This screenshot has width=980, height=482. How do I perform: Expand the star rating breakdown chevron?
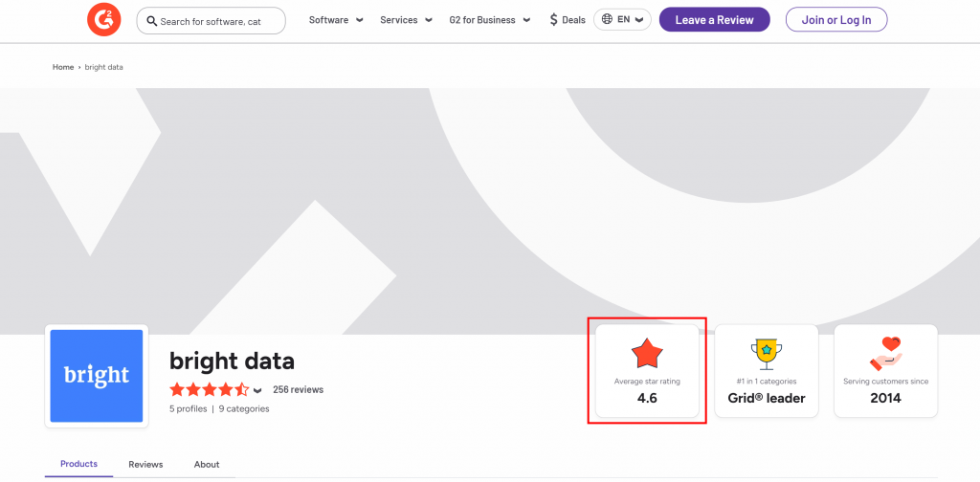[x=257, y=391]
